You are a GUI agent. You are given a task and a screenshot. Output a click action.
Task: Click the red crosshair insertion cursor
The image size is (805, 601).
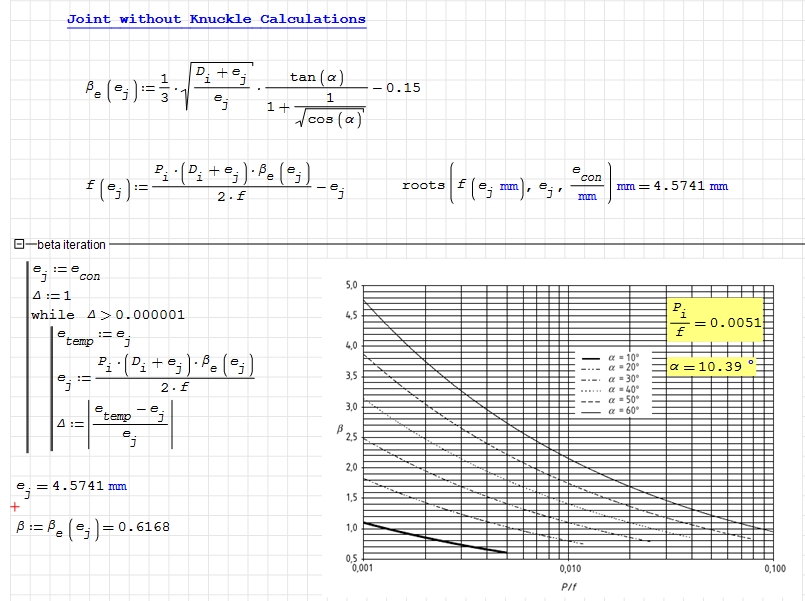(14, 507)
